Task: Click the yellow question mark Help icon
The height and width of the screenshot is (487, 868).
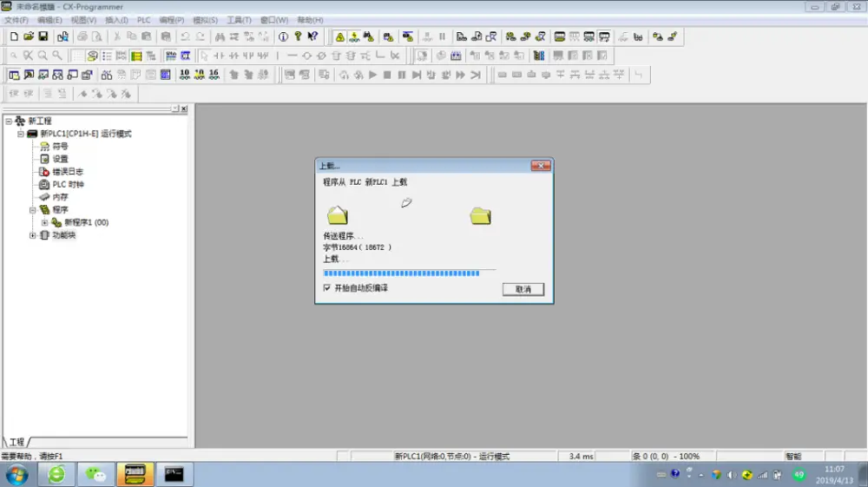Action: pyautogui.click(x=298, y=36)
